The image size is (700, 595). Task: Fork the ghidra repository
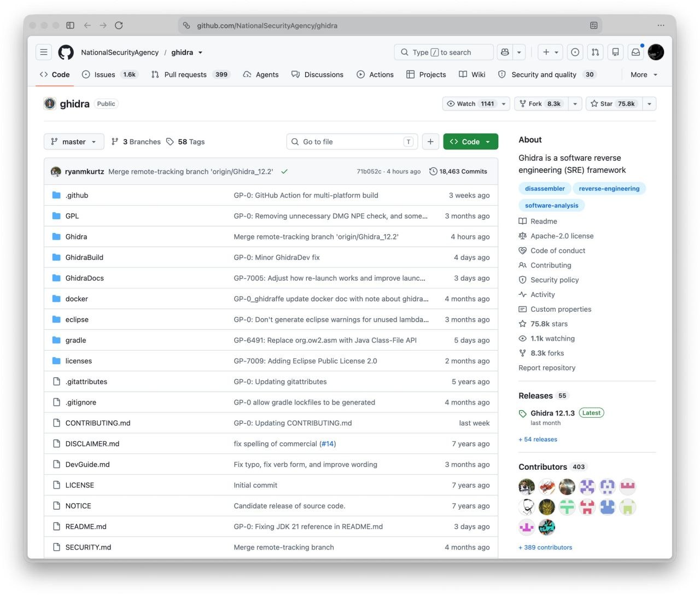coord(540,104)
